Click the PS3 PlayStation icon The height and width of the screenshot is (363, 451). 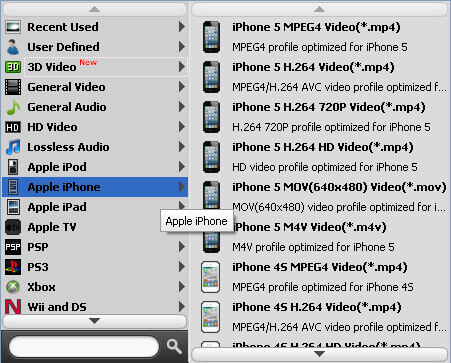[13, 267]
